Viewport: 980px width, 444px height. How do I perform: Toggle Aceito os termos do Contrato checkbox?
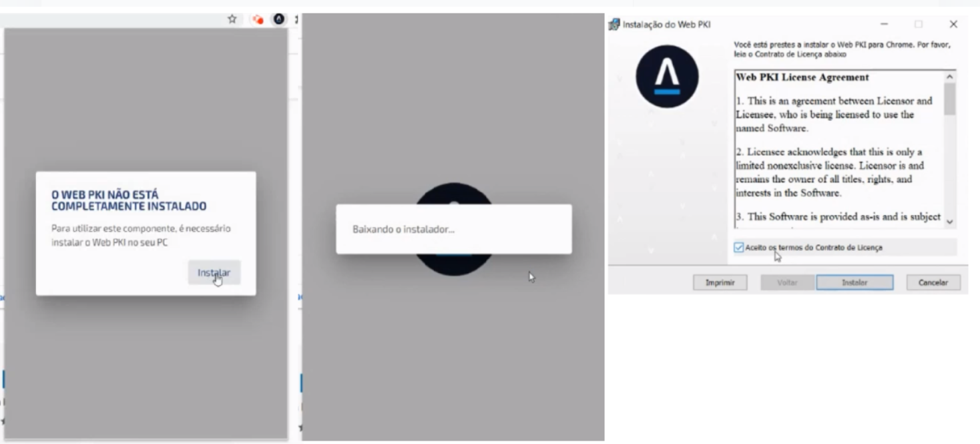pyautogui.click(x=738, y=248)
